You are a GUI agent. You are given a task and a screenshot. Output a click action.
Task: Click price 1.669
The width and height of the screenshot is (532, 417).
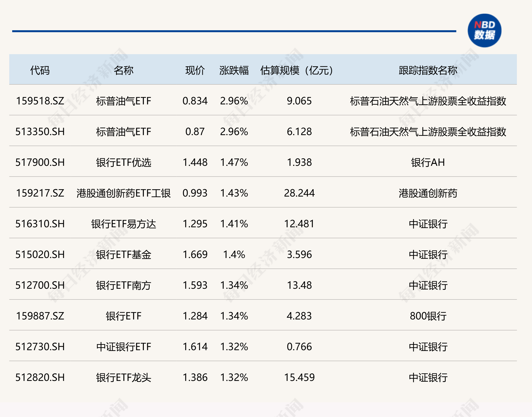tap(195, 255)
